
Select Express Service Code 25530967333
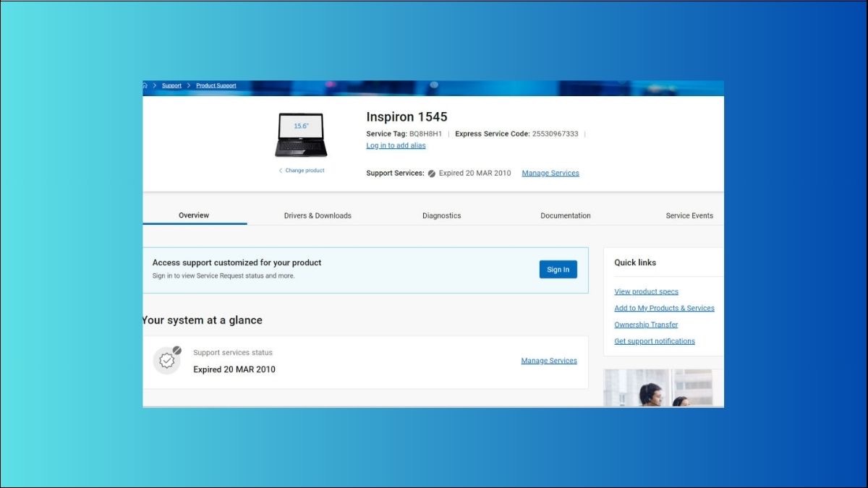[516, 134]
